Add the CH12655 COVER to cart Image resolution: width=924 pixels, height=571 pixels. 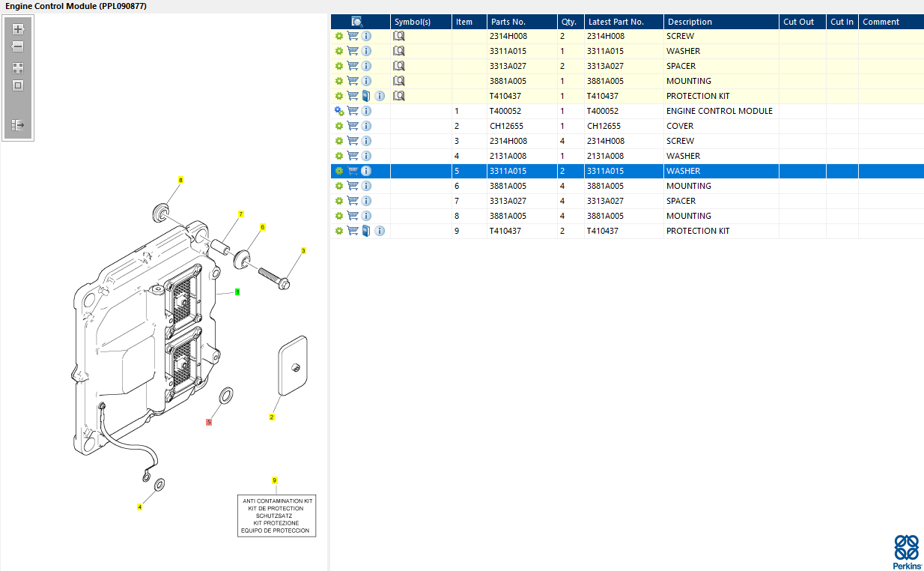[x=353, y=126]
